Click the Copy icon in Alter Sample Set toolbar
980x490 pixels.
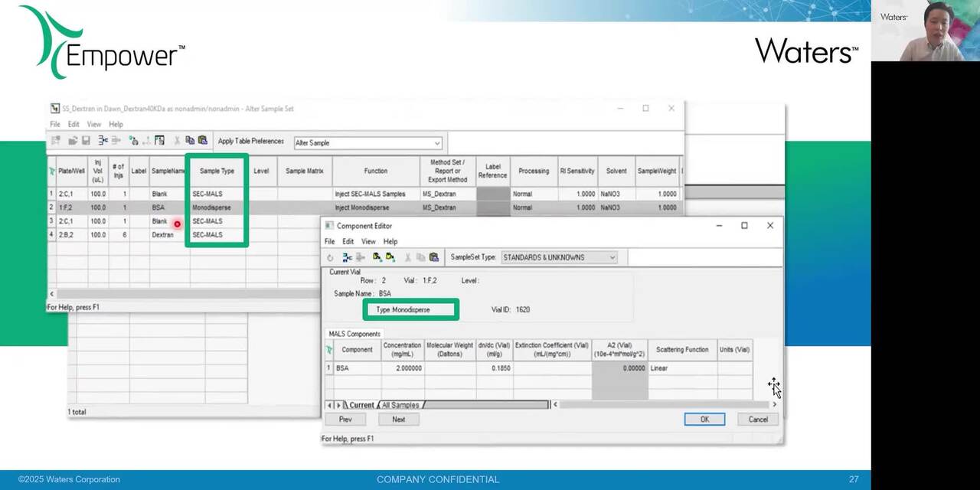coord(190,141)
